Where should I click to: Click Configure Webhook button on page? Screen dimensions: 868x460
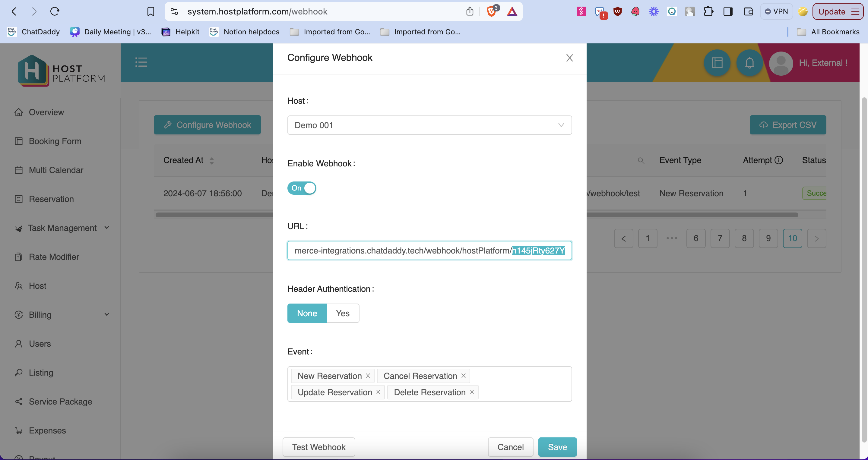point(207,125)
